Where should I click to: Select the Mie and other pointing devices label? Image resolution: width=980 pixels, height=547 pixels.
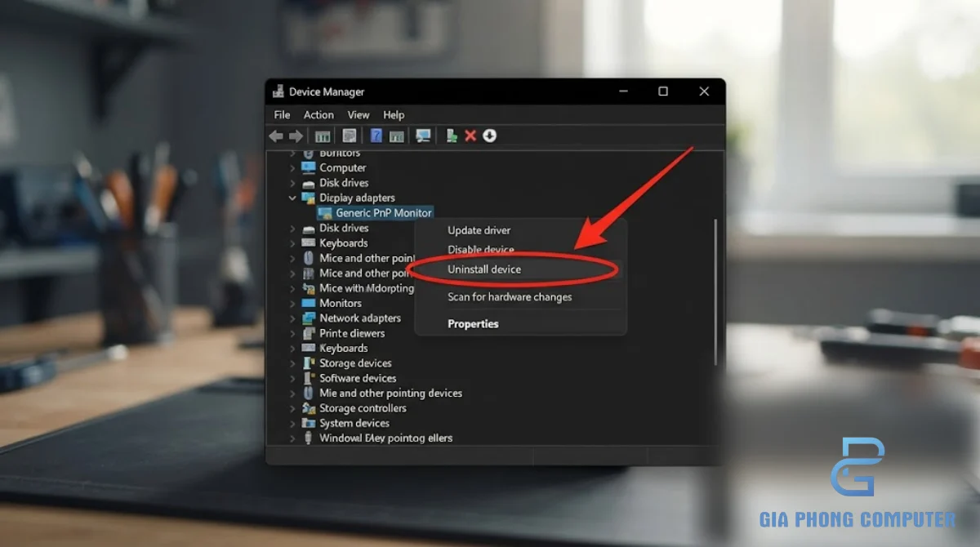pyautogui.click(x=390, y=394)
